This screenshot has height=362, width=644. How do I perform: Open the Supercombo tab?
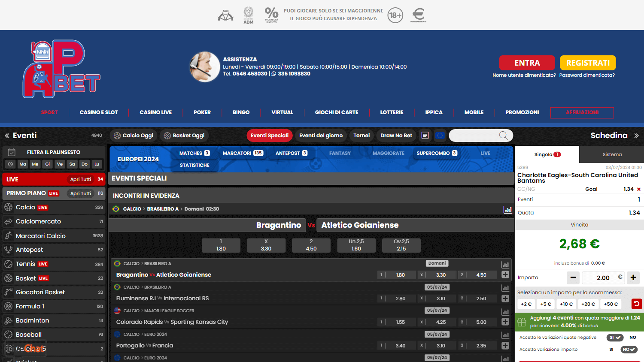[437, 153]
